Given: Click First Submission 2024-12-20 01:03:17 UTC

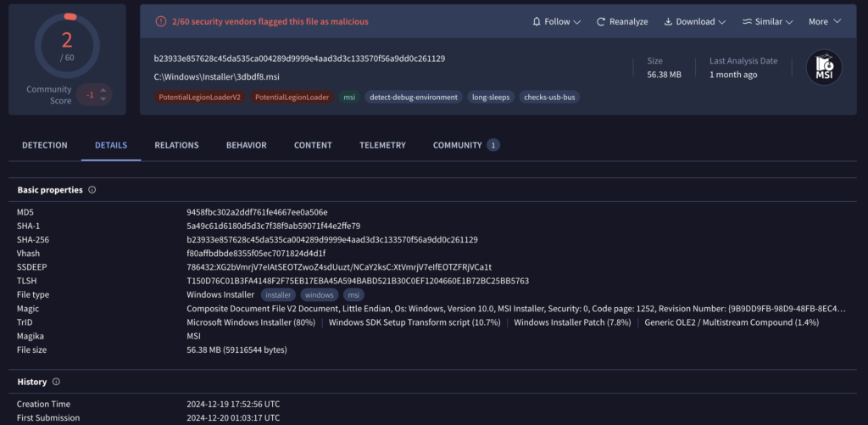Looking at the screenshot, I should (233, 418).
